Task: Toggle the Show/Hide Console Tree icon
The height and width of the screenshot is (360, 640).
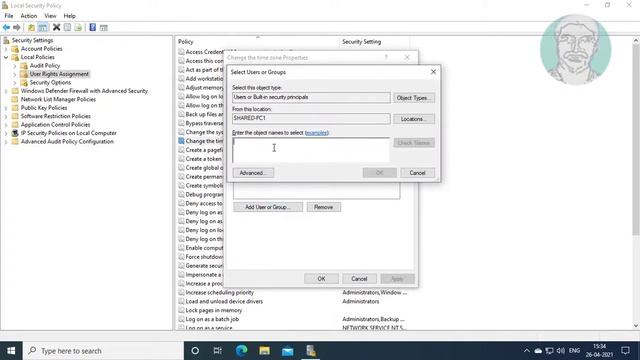Action: click(x=42, y=27)
